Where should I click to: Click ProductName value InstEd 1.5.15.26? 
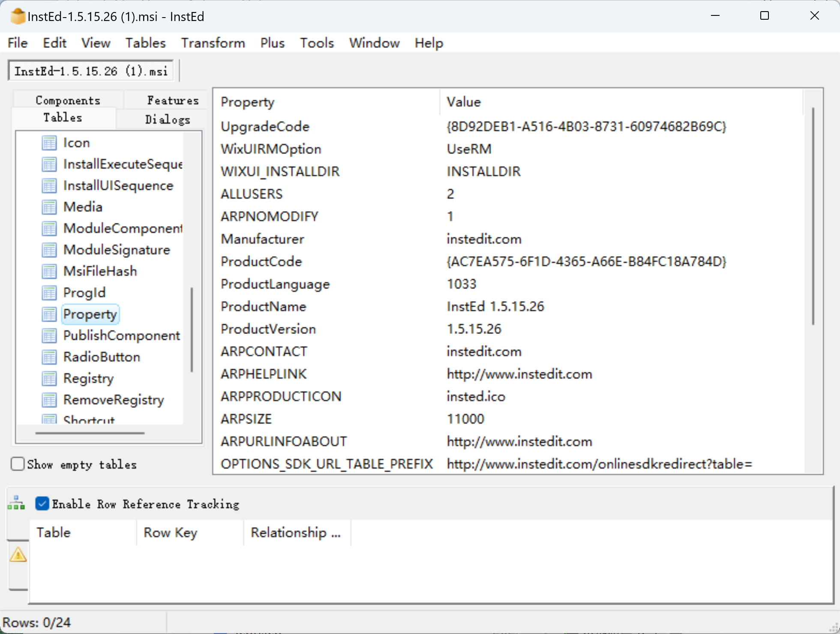point(495,306)
